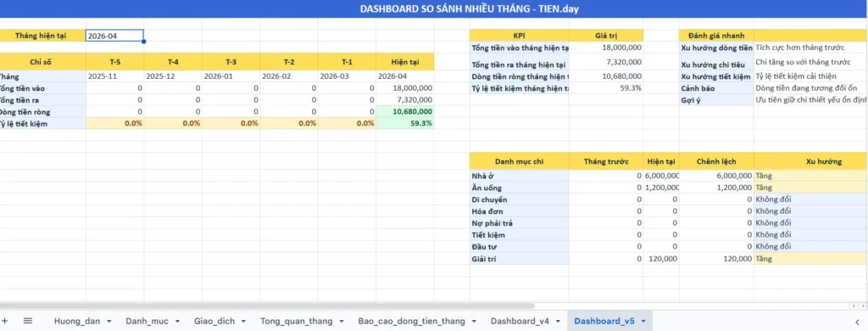This screenshot has height=331, width=868.
Task: Select the 'Danh mục chi' header cell
Action: click(519, 161)
